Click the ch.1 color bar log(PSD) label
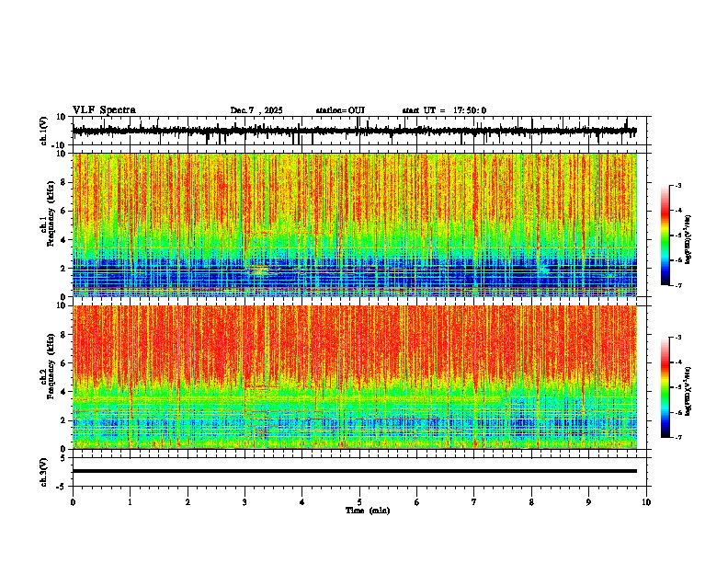Viewport: 728px width, 563px height. [688, 239]
